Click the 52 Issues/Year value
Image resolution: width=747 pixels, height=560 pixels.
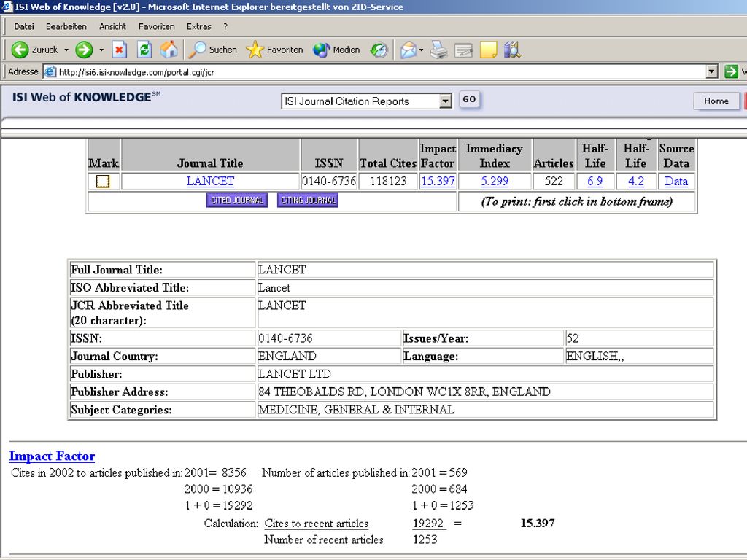click(573, 338)
